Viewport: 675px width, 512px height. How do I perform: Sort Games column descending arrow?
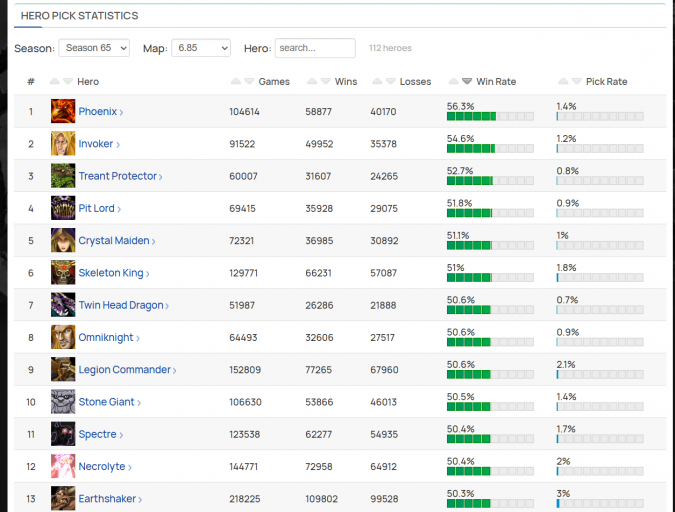[249, 81]
